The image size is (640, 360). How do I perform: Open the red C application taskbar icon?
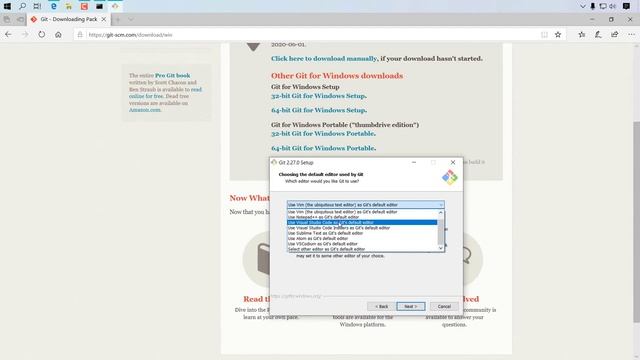(84, 6)
